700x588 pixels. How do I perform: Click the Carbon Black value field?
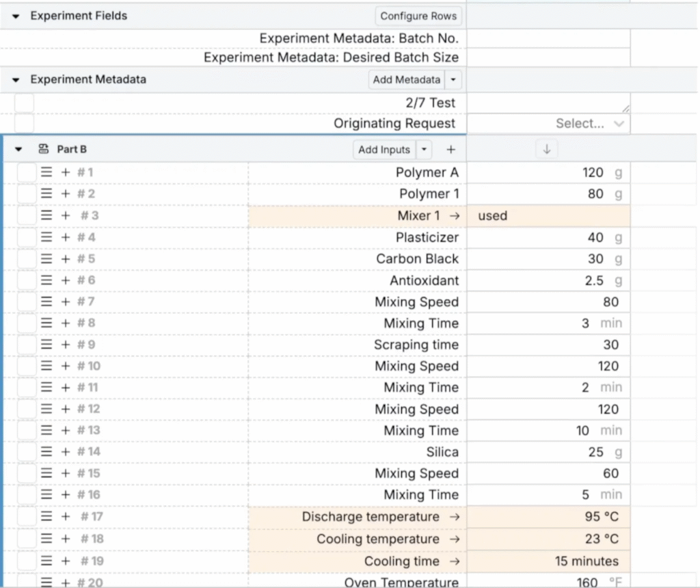point(548,259)
